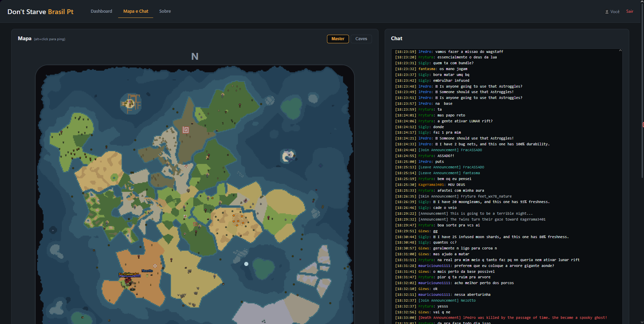Screen dimensions: 644x324
Task: Click Sair to log out
Action: tap(630, 11)
